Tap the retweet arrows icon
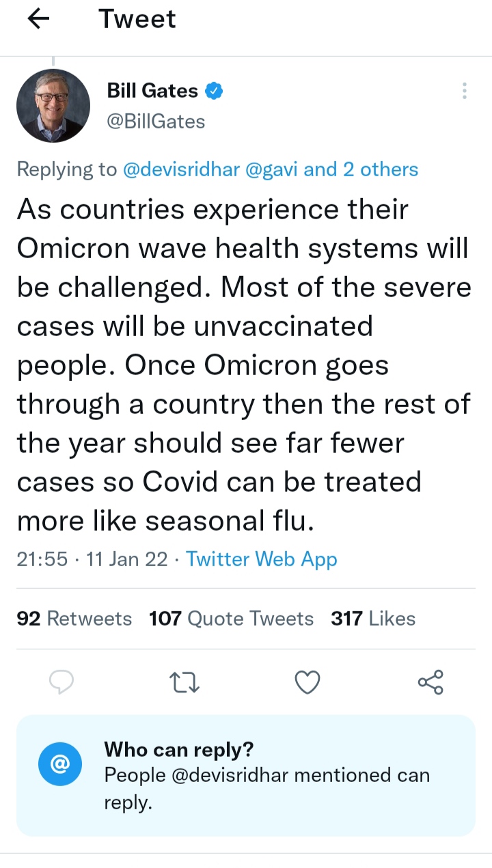The height and width of the screenshot is (868, 492). pos(184,682)
